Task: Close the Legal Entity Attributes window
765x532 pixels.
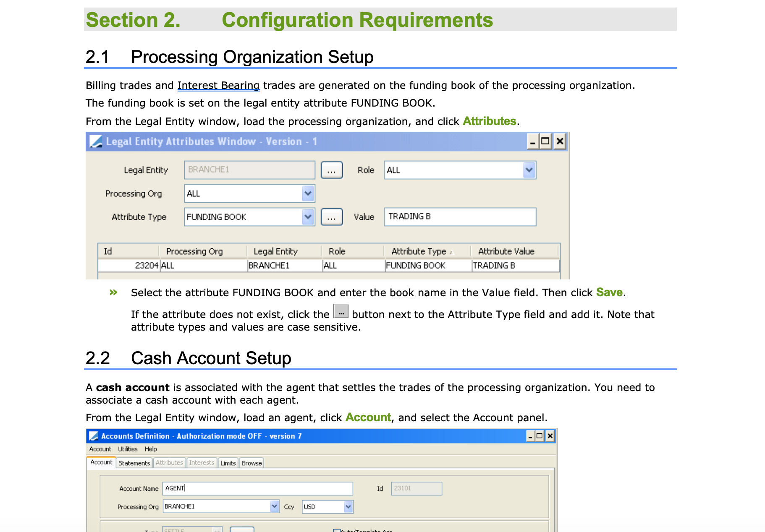Action: point(560,141)
